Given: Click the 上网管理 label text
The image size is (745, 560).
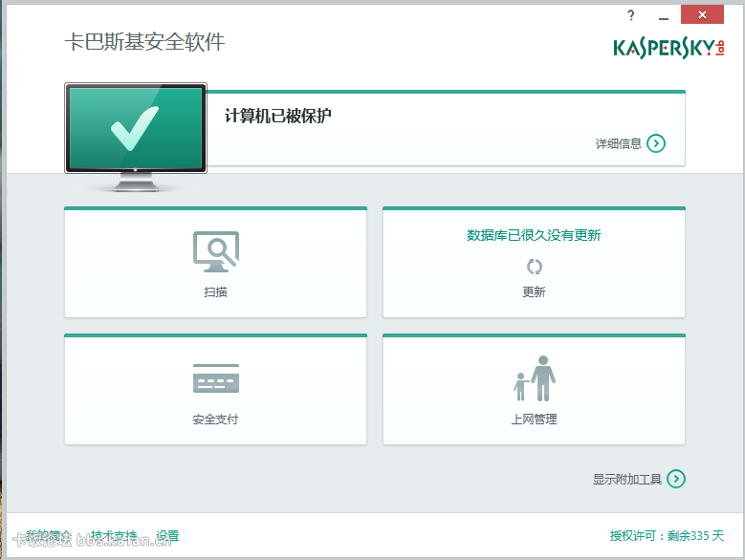Looking at the screenshot, I should [534, 420].
